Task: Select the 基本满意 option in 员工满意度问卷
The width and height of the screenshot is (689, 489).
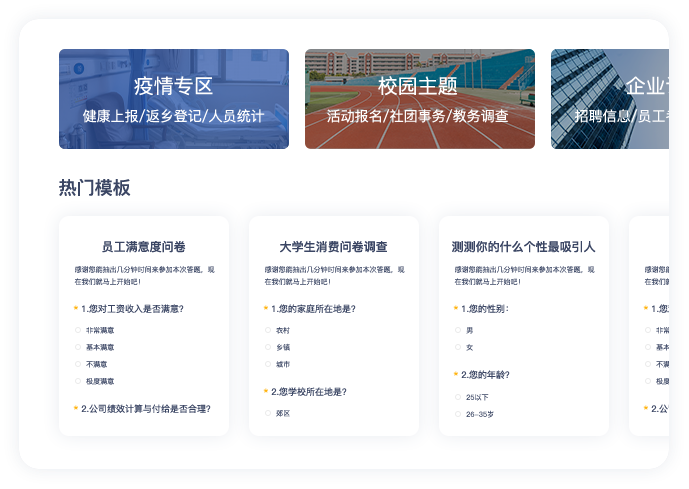Action: click(78, 347)
